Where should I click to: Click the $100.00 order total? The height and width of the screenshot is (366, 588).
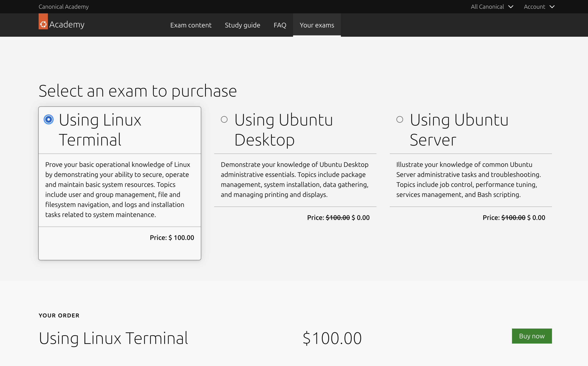[332, 338]
